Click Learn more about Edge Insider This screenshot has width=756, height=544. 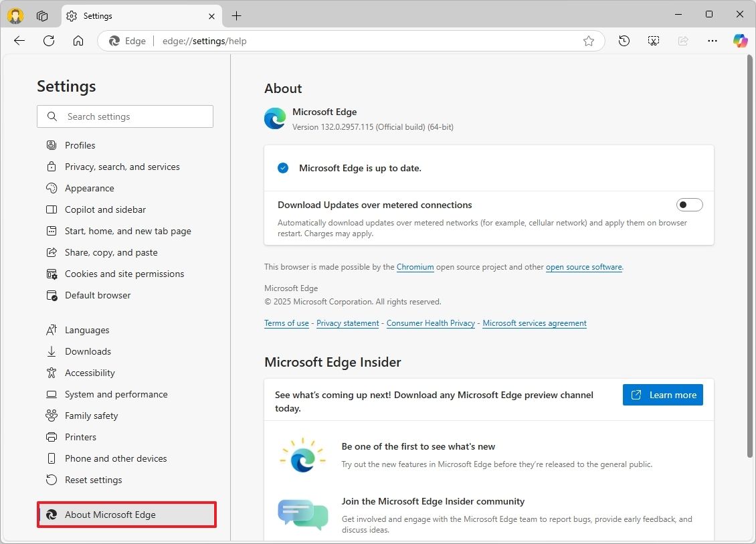(x=662, y=395)
